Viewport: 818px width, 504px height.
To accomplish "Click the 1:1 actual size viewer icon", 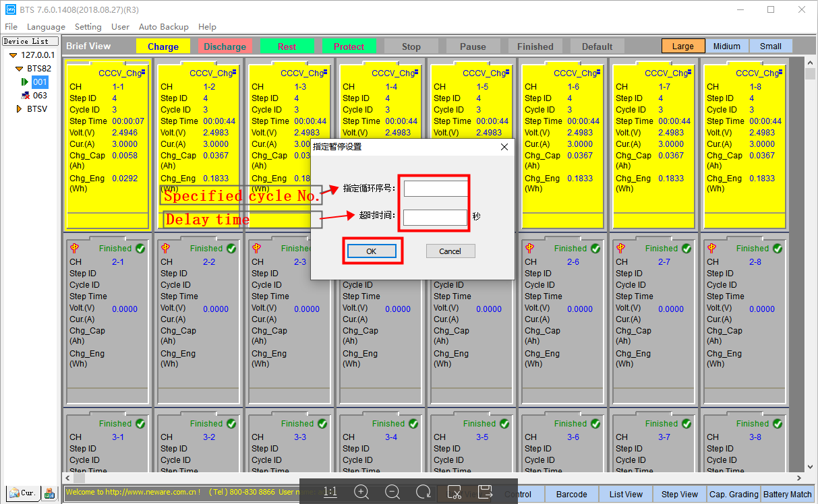I will pos(330,492).
